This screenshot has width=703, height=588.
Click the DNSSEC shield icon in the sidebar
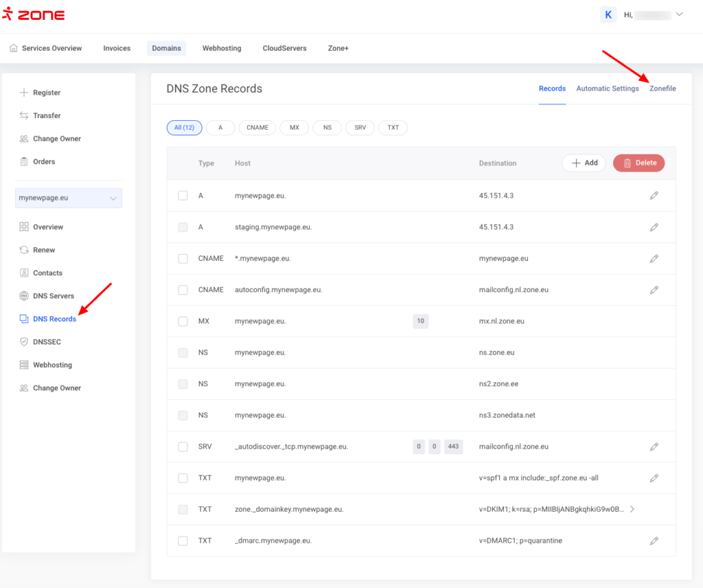(x=24, y=342)
